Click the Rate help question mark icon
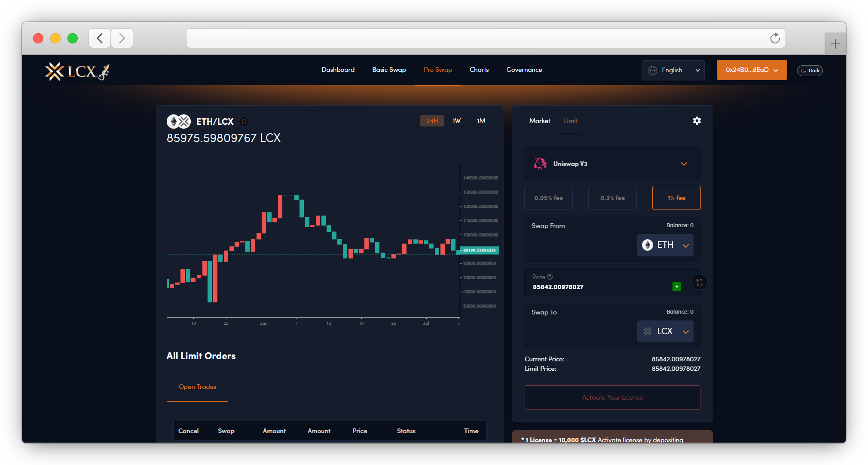 (x=550, y=277)
